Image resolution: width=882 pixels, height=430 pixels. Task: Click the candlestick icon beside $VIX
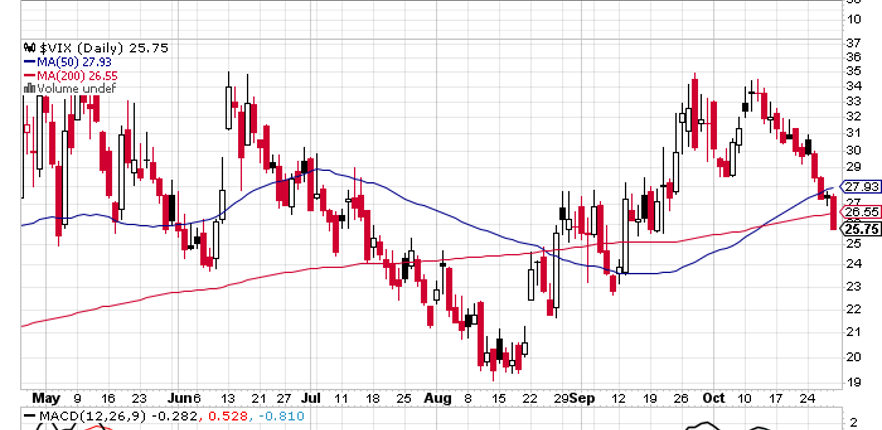pos(29,47)
